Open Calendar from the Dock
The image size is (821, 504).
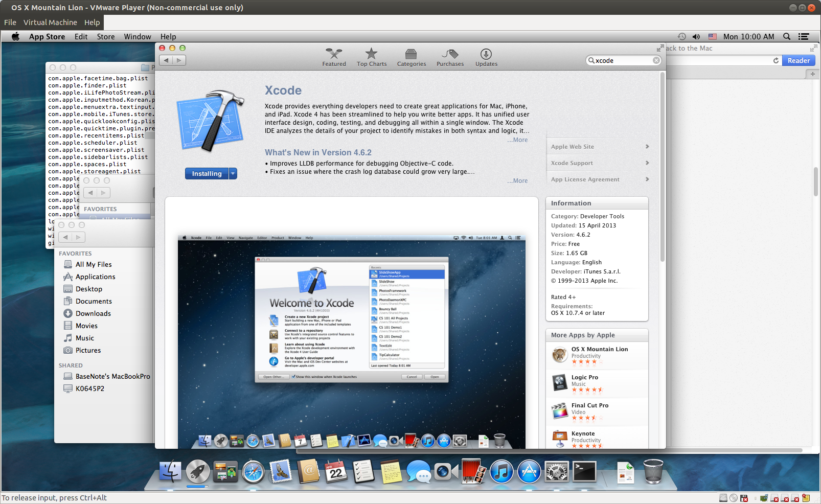336,471
